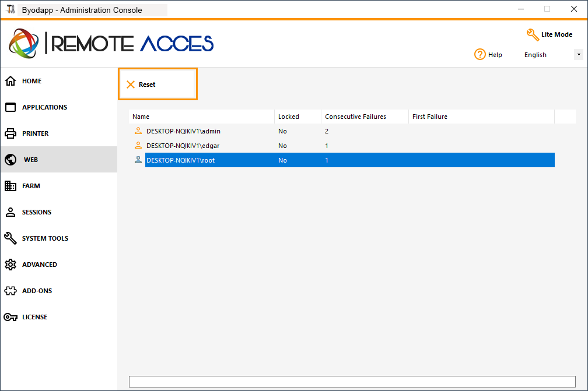Click the Sessions person icon
This screenshot has height=391, width=588.
pos(10,212)
